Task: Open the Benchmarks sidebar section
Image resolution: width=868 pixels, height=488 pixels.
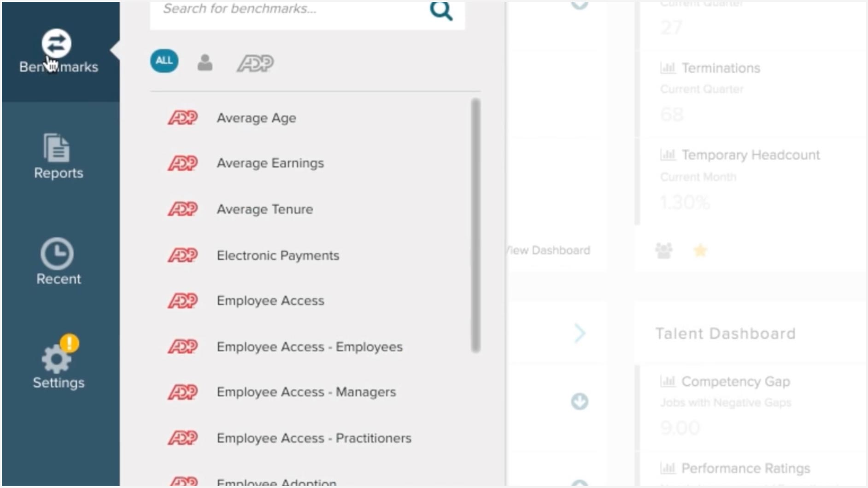Action: (x=59, y=52)
